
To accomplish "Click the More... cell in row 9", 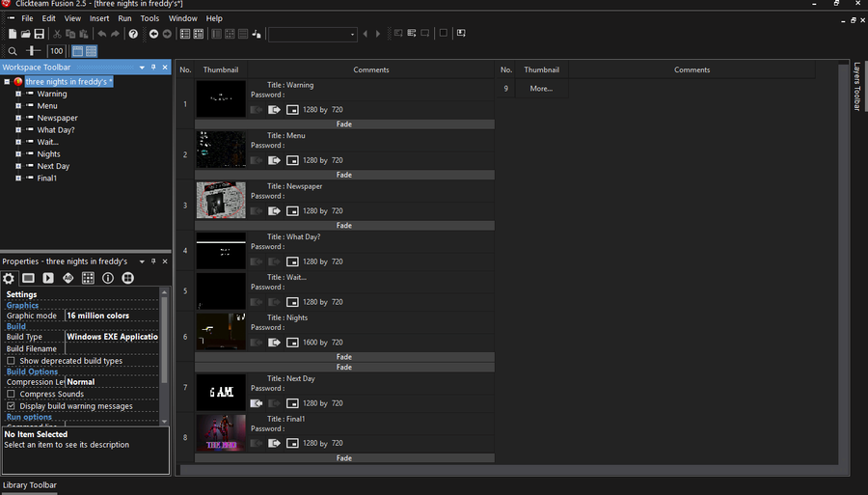I will [541, 89].
